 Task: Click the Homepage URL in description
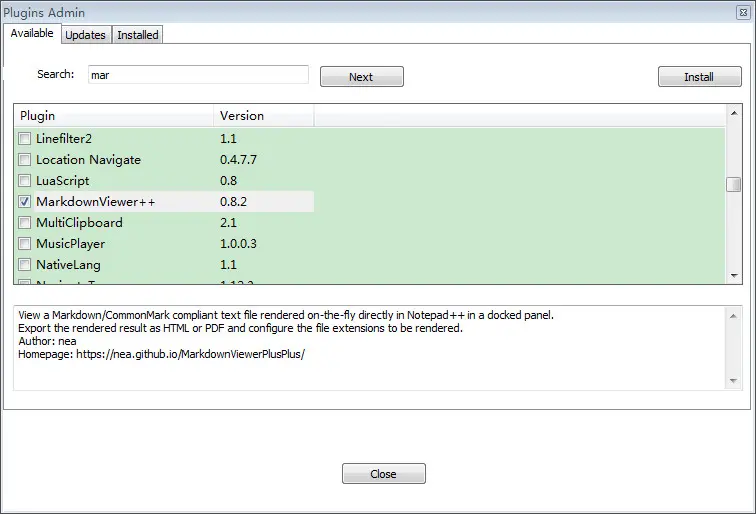[x=190, y=354]
